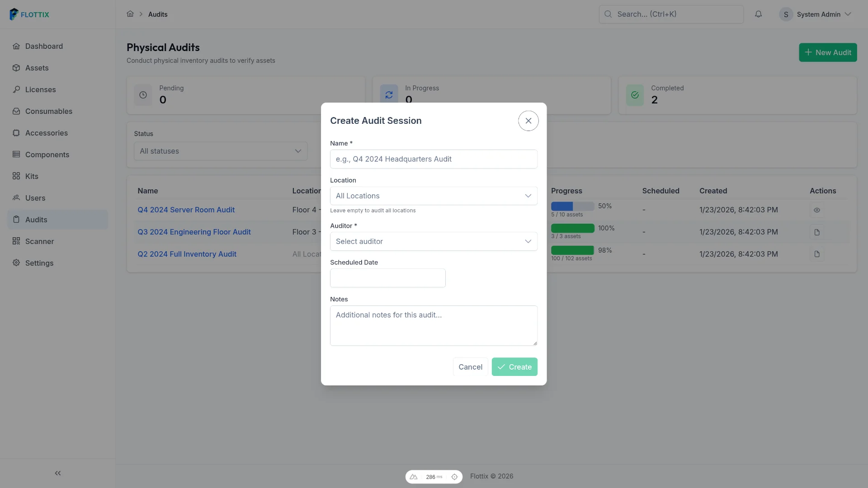The image size is (868, 488).
Task: Open the All statuses filter dropdown
Action: click(221, 151)
